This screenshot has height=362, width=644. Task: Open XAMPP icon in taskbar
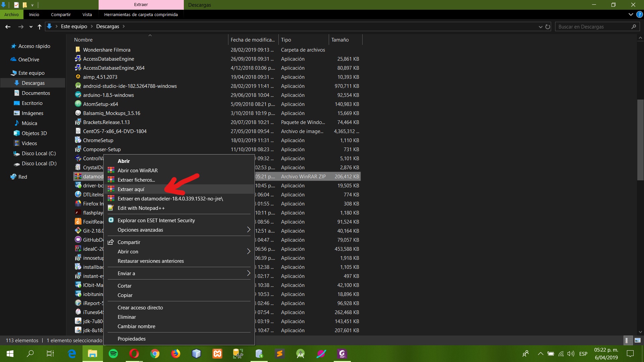coord(217,354)
